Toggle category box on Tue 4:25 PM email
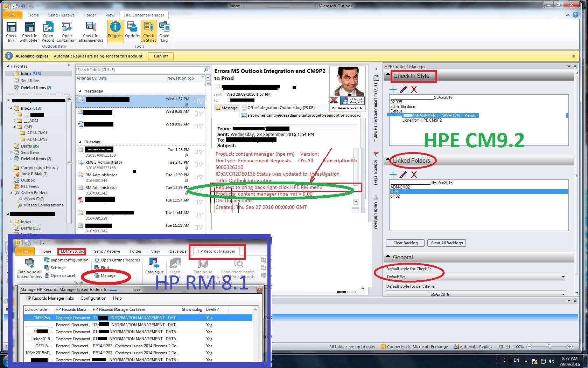 [x=196, y=152]
